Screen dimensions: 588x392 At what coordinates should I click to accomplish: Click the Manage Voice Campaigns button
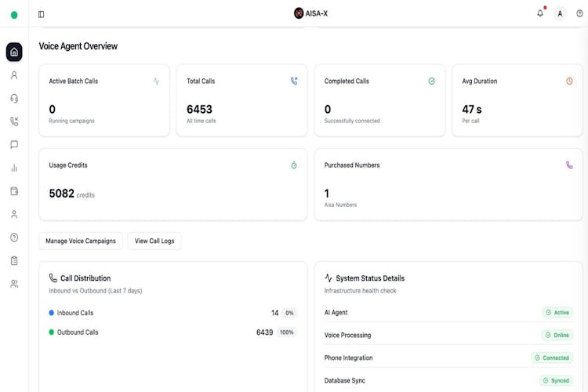point(81,241)
